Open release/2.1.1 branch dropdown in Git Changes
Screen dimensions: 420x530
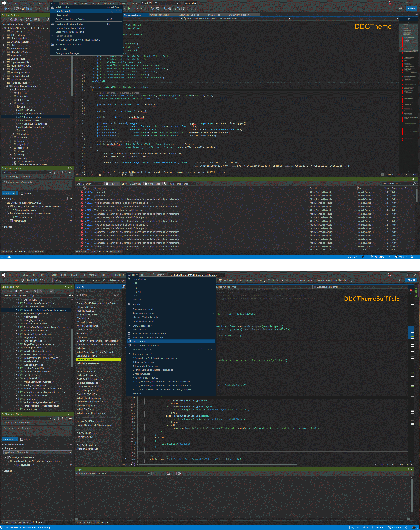click(x=50, y=173)
